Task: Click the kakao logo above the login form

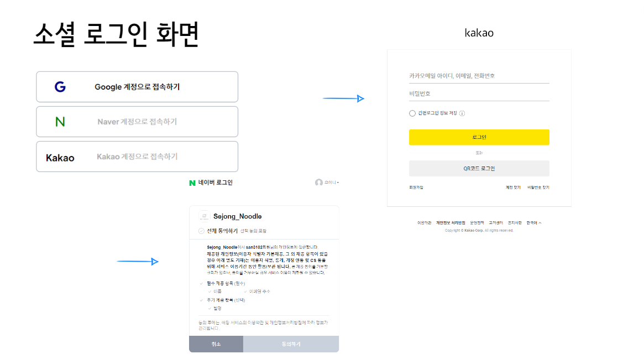Action: point(479,33)
